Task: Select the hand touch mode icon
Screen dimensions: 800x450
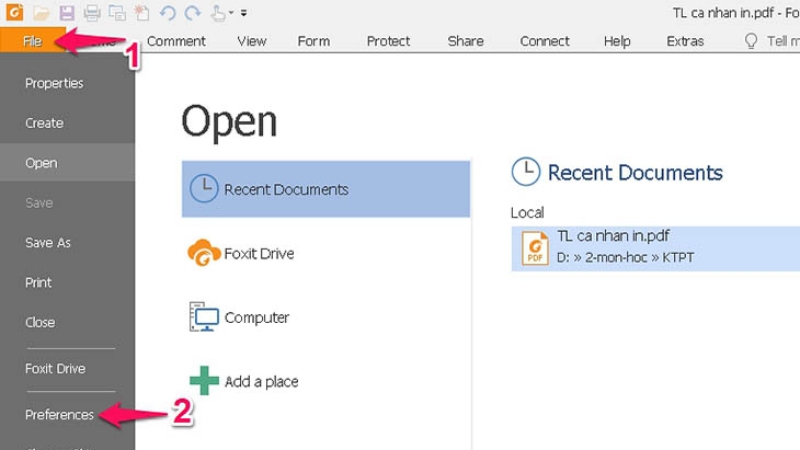Action: (218, 13)
